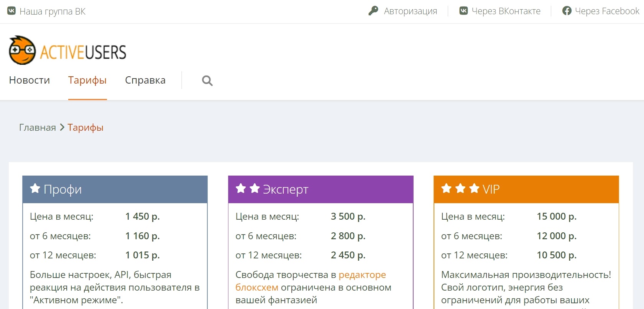Screen dimensions: 644x309
Task: Click the Тарифы breadcrumb item
Action: tap(85, 128)
